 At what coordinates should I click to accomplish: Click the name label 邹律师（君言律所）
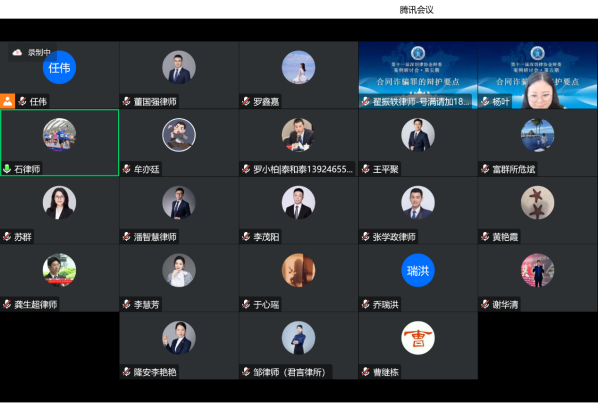291,372
